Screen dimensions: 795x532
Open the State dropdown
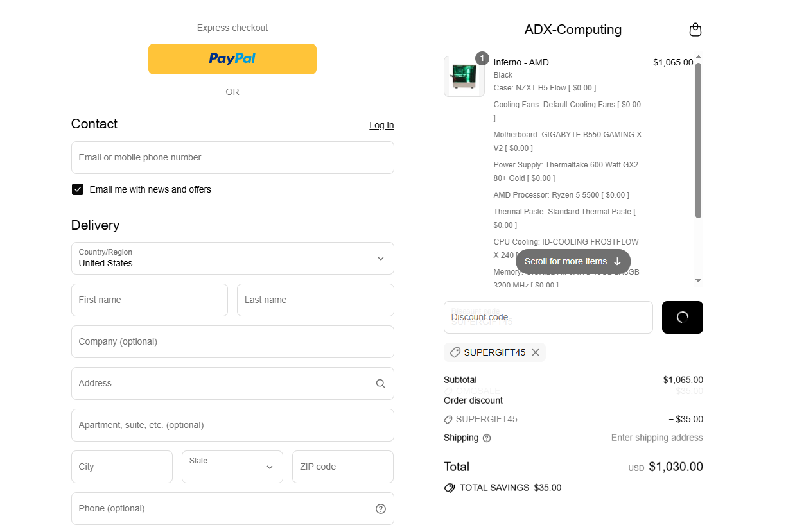[232, 467]
